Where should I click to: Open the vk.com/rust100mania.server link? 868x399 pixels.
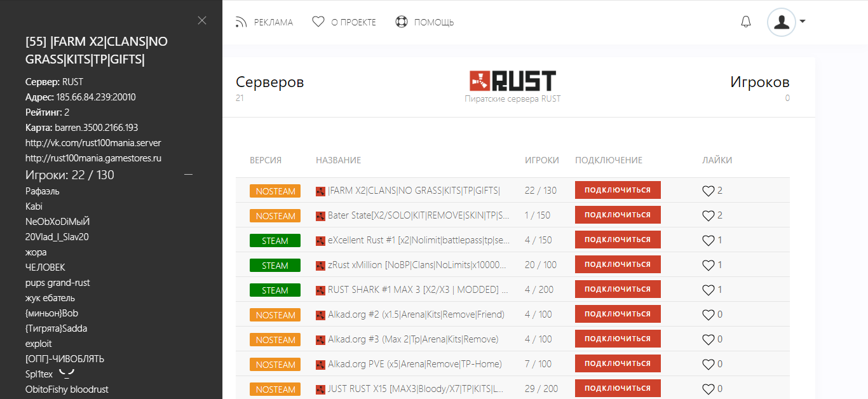93,143
